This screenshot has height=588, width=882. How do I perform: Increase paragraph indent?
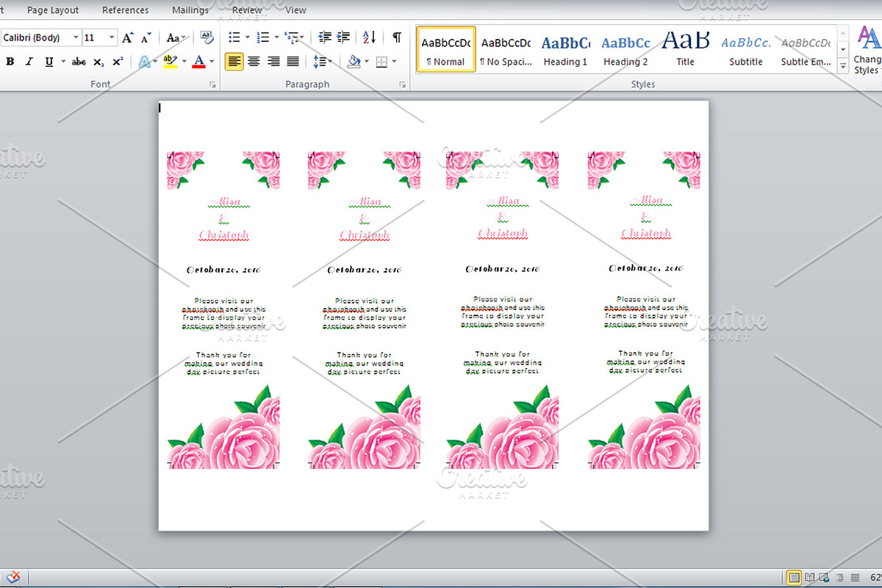[x=343, y=37]
